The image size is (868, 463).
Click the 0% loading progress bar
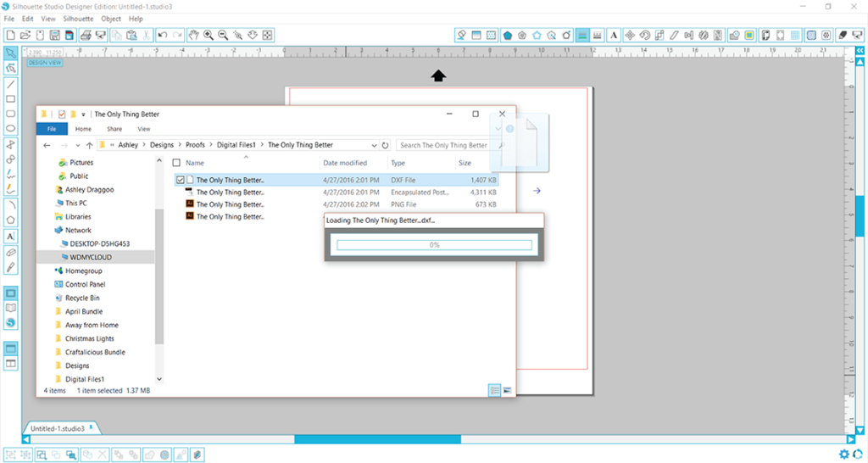[434, 245]
